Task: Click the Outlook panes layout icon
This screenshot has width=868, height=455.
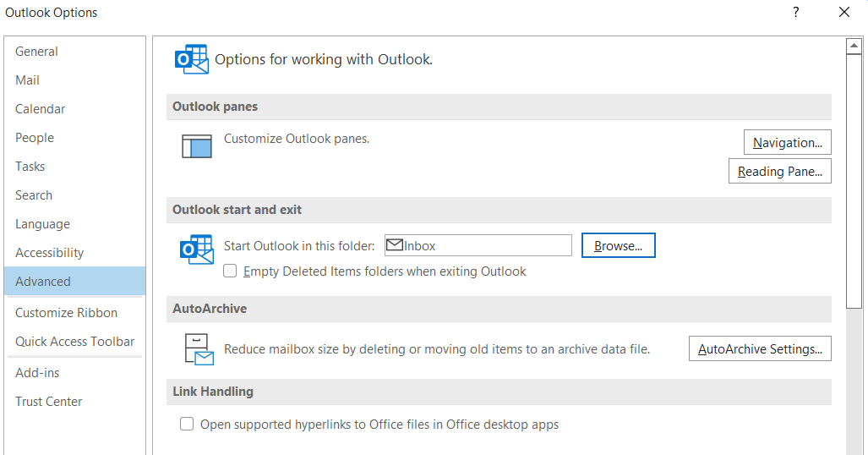Action: point(197,146)
